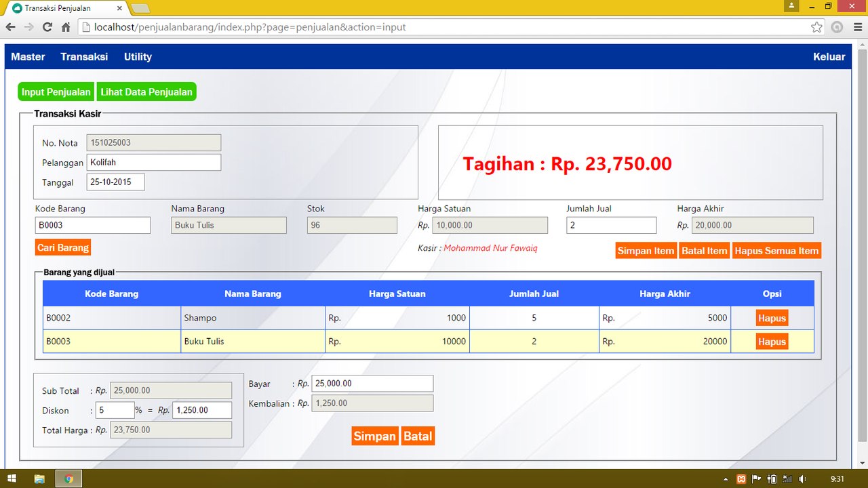Open the Transaksi menu
The image size is (868, 488).
tap(84, 57)
